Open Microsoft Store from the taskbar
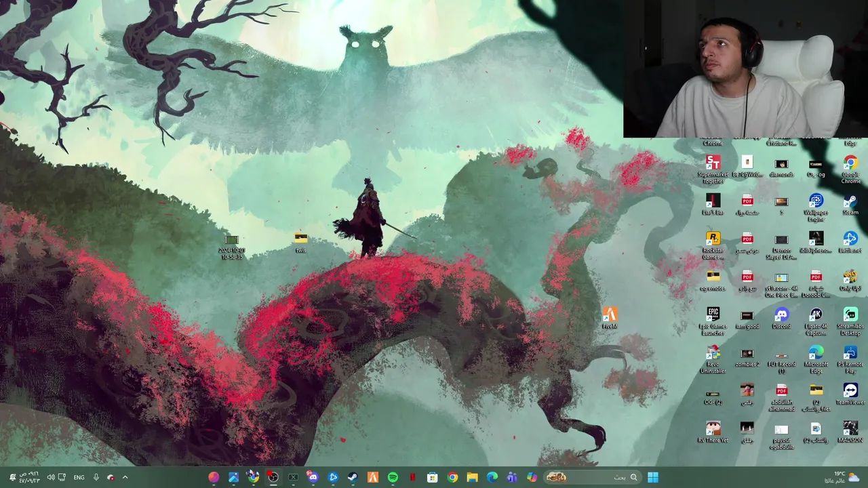The width and height of the screenshot is (868, 488). (x=432, y=477)
